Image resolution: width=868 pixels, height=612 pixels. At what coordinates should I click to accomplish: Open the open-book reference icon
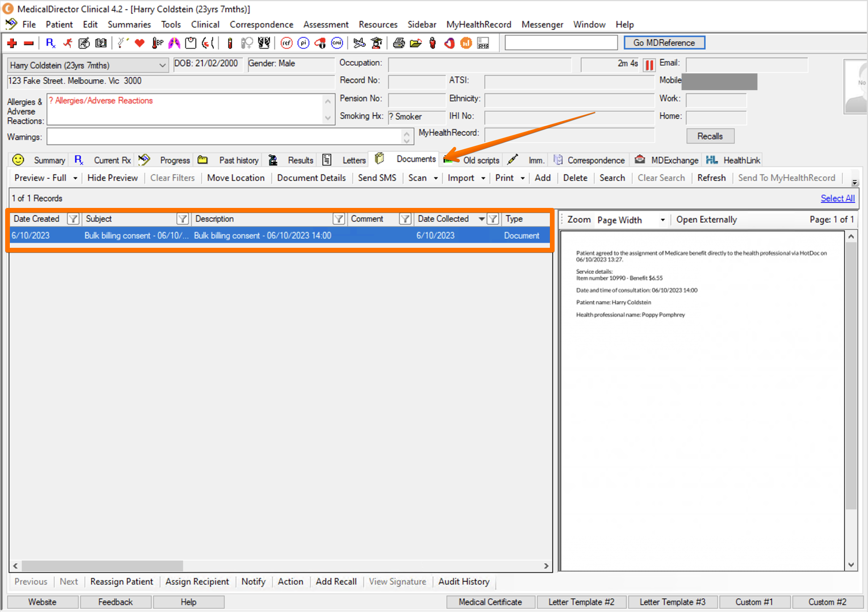click(101, 43)
